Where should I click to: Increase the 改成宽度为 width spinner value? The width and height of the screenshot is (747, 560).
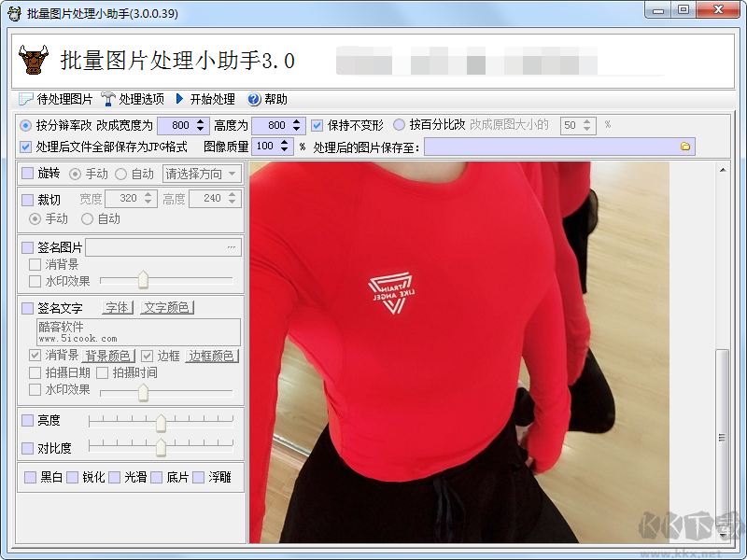click(203, 121)
